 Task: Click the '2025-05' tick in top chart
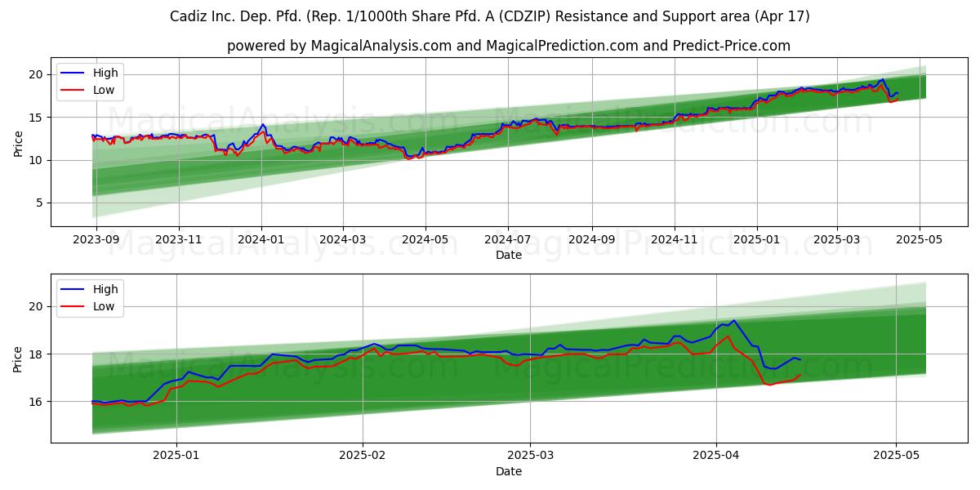point(920,239)
